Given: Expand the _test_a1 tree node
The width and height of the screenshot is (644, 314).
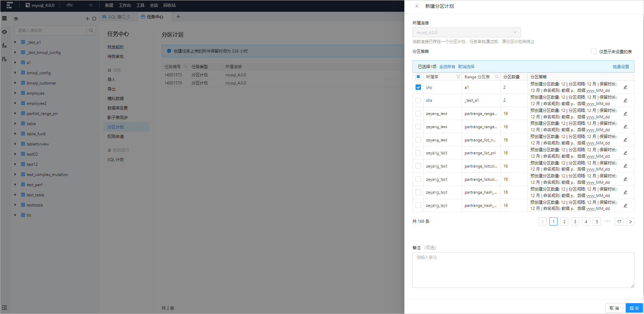Looking at the screenshot, I should pos(15,42).
